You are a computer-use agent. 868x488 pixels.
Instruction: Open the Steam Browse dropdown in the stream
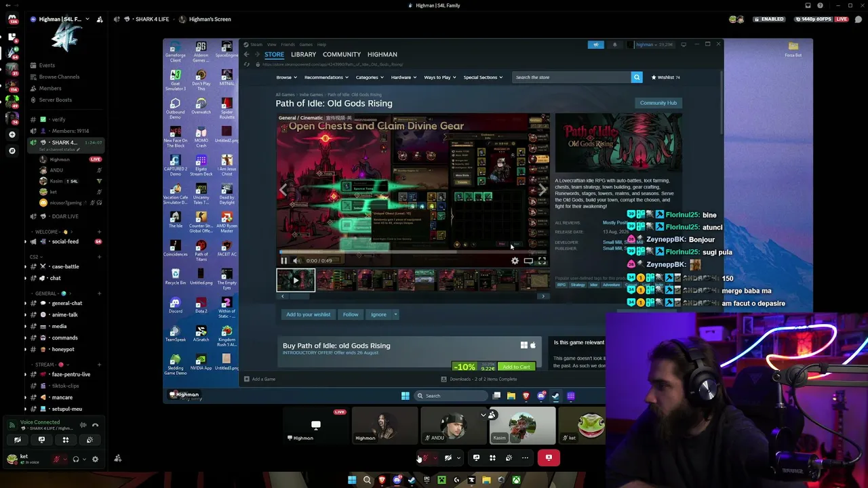[x=285, y=77]
